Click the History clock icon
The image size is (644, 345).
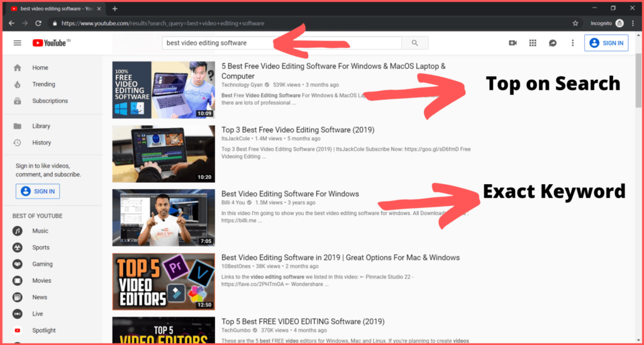click(x=17, y=143)
